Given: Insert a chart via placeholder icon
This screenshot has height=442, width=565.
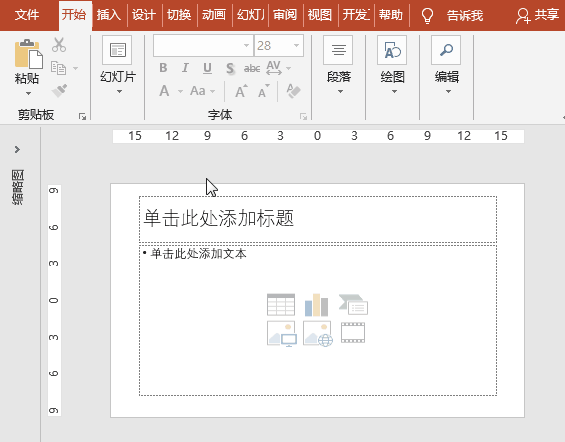Looking at the screenshot, I should 316,305.
